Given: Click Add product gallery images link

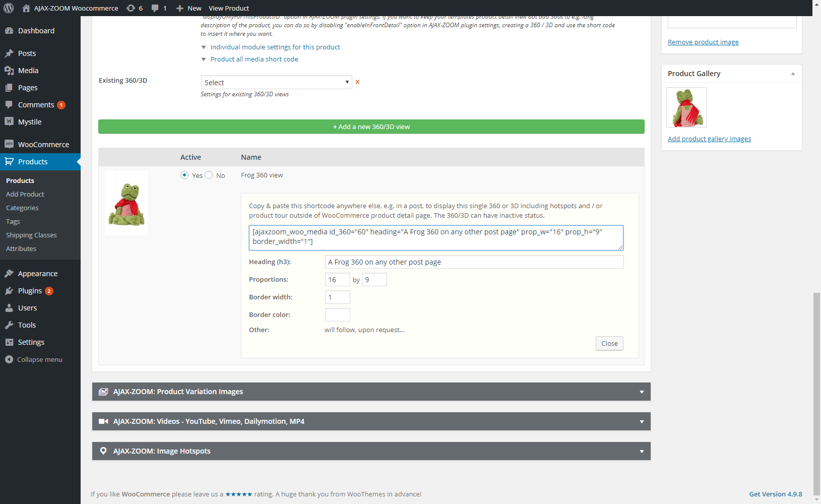Looking at the screenshot, I should [x=709, y=139].
